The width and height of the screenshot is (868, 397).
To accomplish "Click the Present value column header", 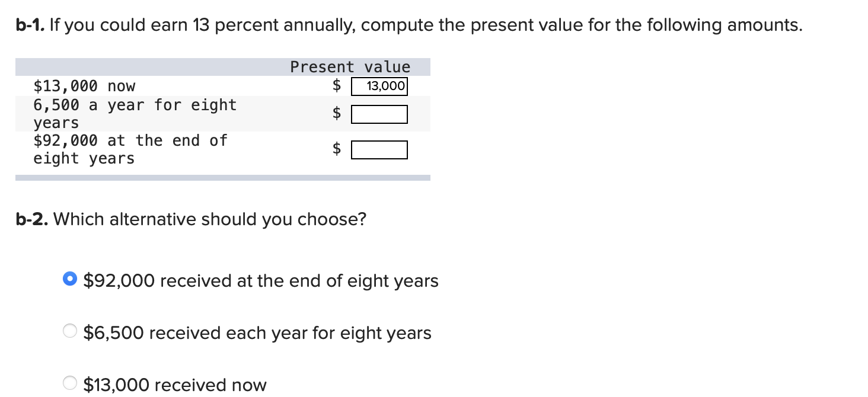I will coord(350,66).
